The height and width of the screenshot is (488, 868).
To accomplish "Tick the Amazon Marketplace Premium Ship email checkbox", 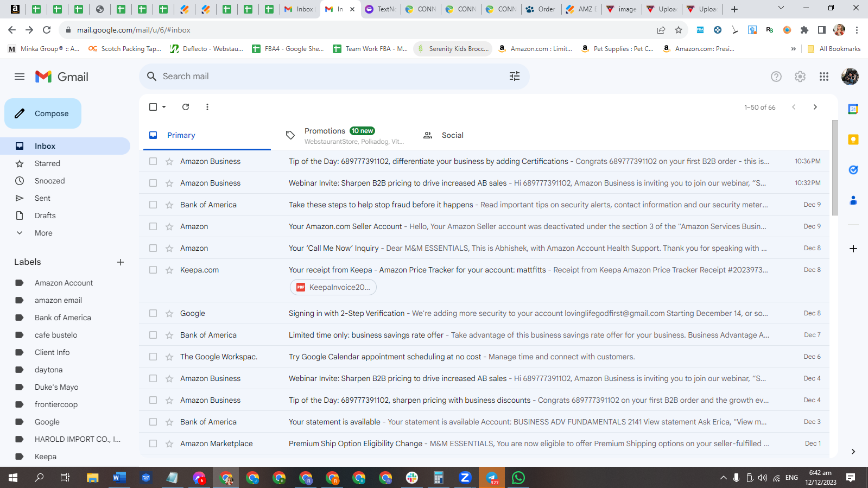I will (153, 443).
